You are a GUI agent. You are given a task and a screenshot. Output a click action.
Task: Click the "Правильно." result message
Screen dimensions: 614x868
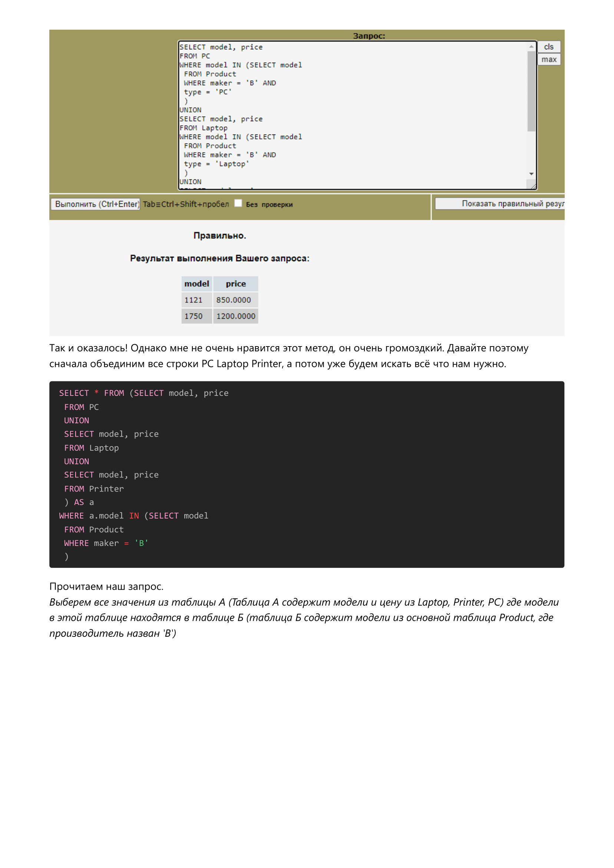point(220,235)
